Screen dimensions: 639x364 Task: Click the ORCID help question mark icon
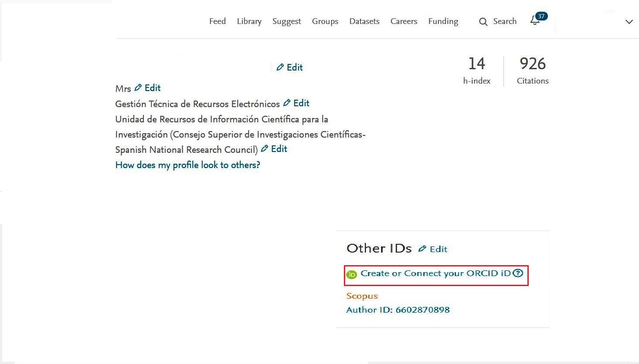[517, 273]
